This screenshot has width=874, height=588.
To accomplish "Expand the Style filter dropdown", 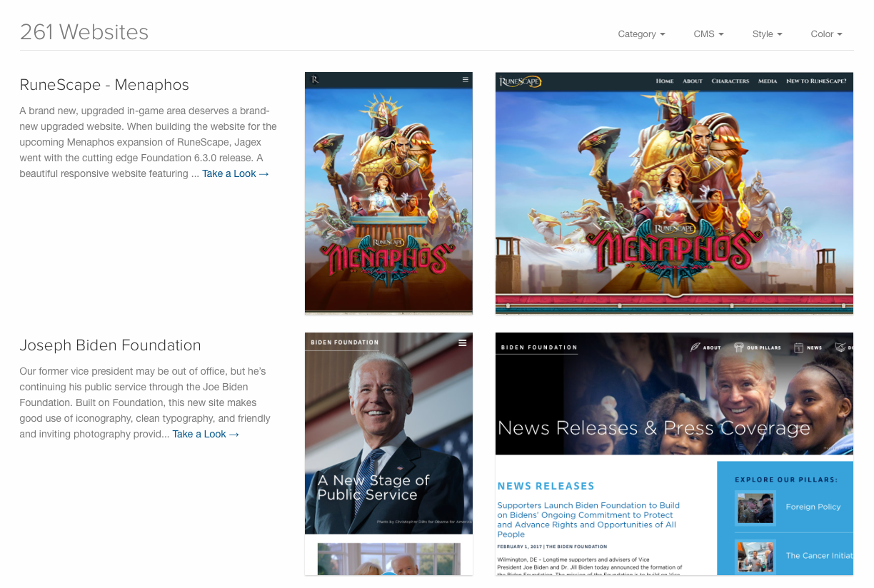I will pos(767,34).
